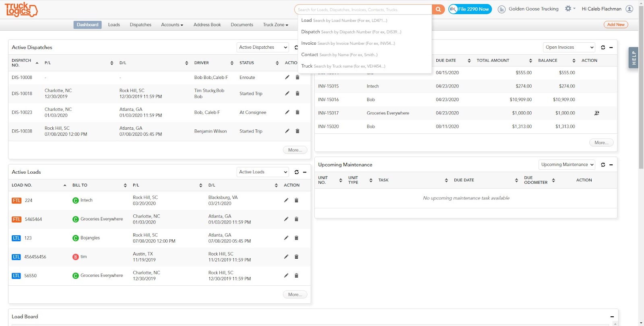The height and width of the screenshot is (326, 644).
Task: Collapse the Open Invoices panel
Action: (611, 48)
